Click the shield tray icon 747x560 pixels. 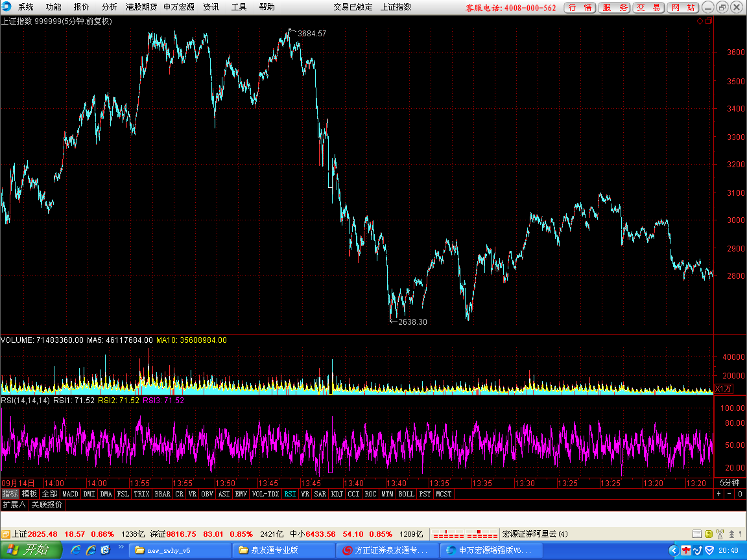click(x=709, y=550)
